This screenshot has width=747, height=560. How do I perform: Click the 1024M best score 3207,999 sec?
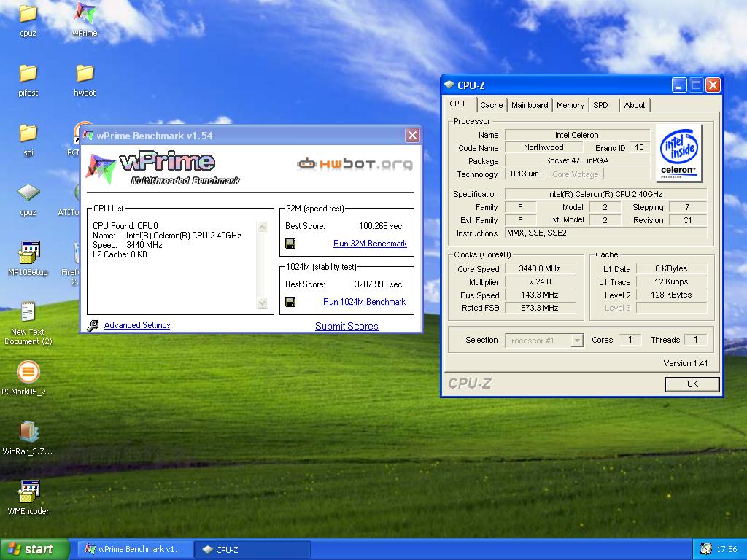point(379,284)
